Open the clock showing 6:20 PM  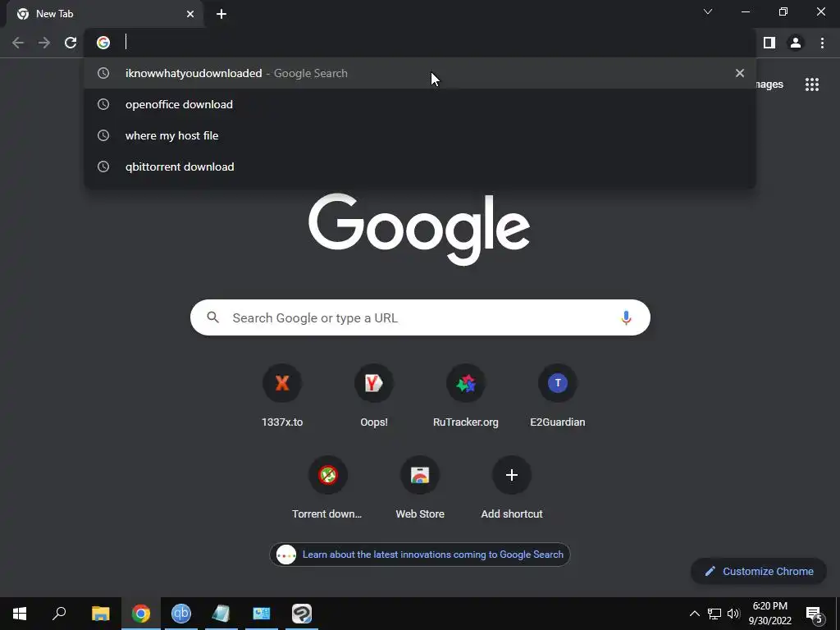tap(769, 614)
